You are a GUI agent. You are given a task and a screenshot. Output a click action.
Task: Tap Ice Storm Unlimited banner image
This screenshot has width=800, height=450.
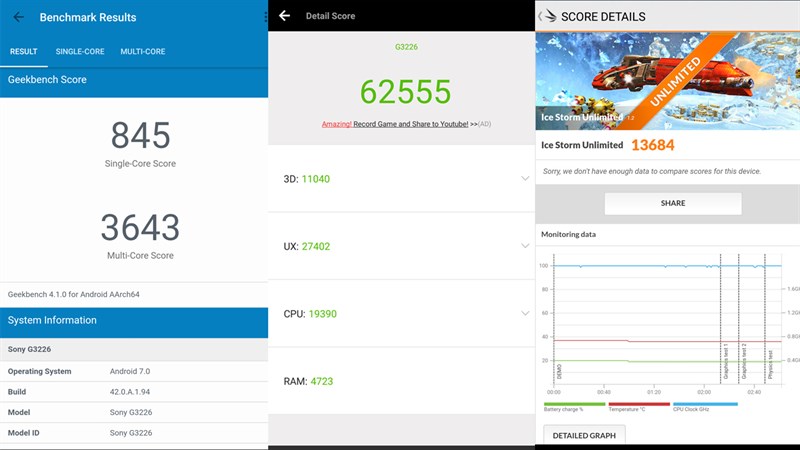667,81
